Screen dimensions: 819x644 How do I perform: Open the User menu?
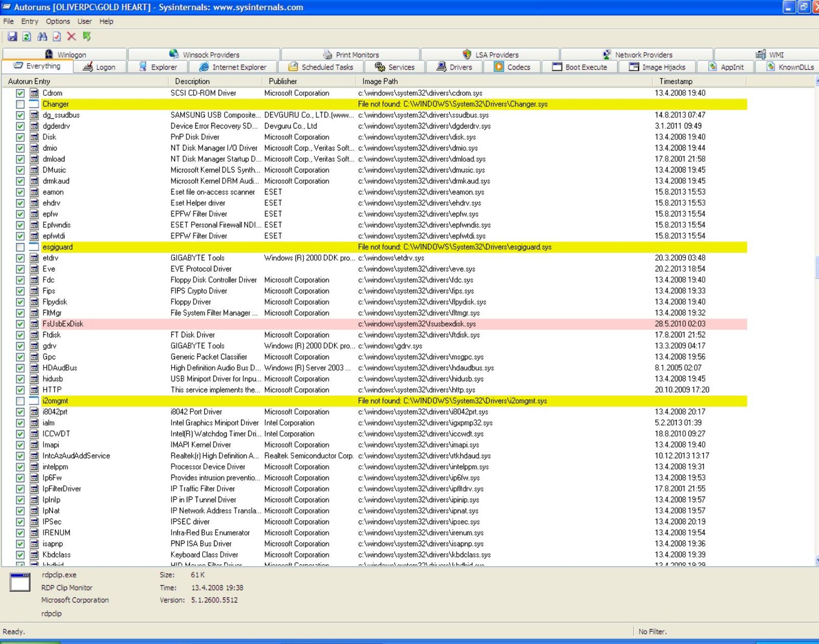coord(84,22)
